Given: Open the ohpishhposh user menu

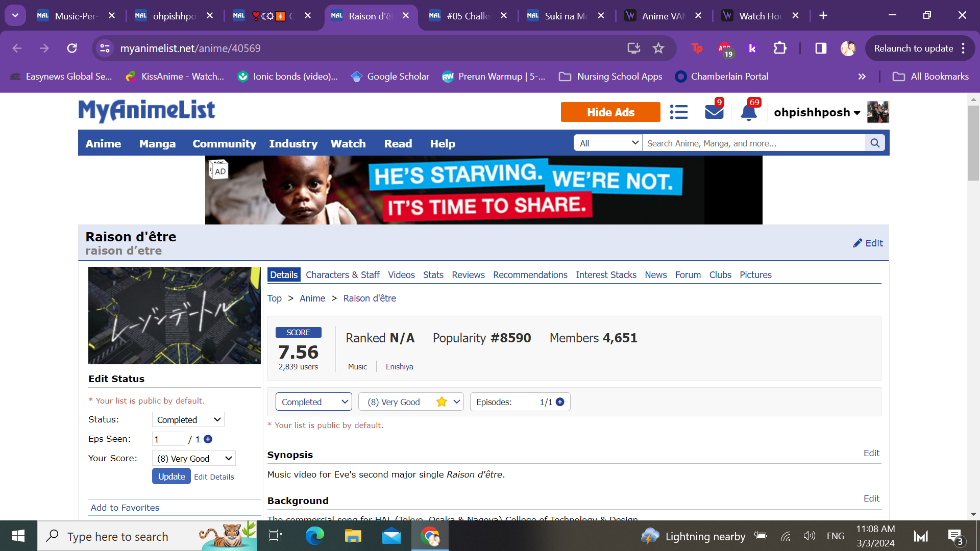Looking at the screenshot, I should coord(817,112).
